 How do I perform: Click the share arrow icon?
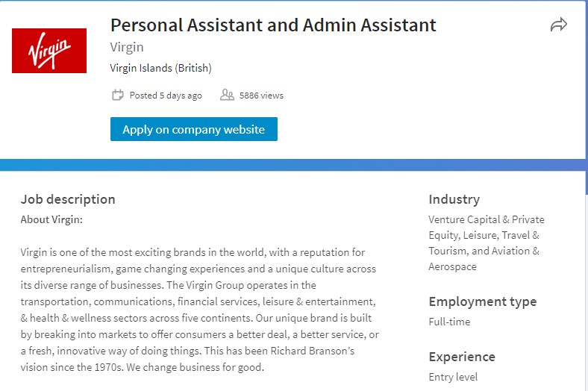[x=559, y=25]
